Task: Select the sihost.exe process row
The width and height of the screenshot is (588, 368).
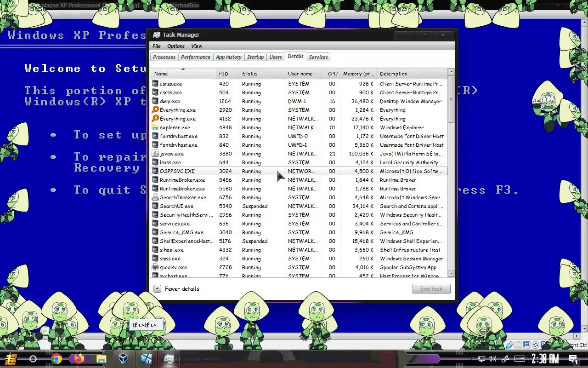Action: [299, 250]
